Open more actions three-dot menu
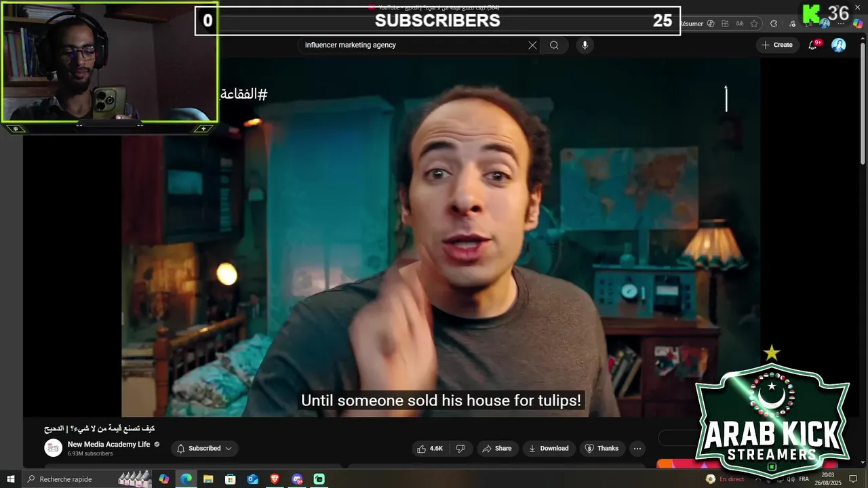868x488 pixels. click(637, 449)
